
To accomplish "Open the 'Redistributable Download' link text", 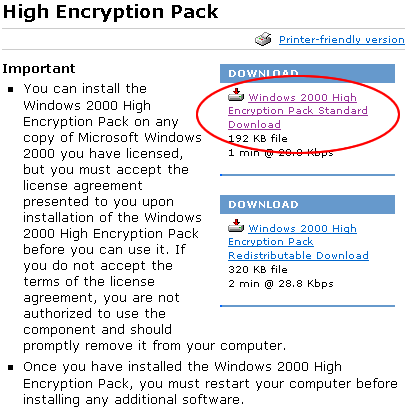I will [298, 256].
